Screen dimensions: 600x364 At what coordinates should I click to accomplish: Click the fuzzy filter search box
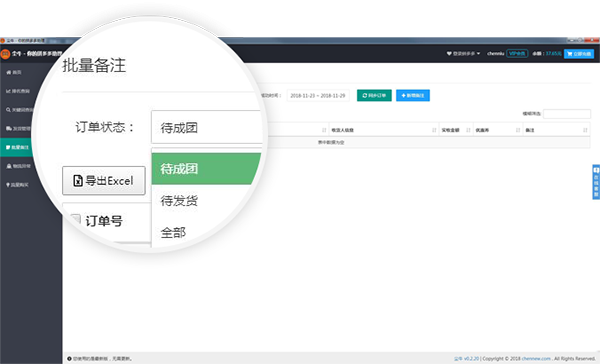pos(567,114)
